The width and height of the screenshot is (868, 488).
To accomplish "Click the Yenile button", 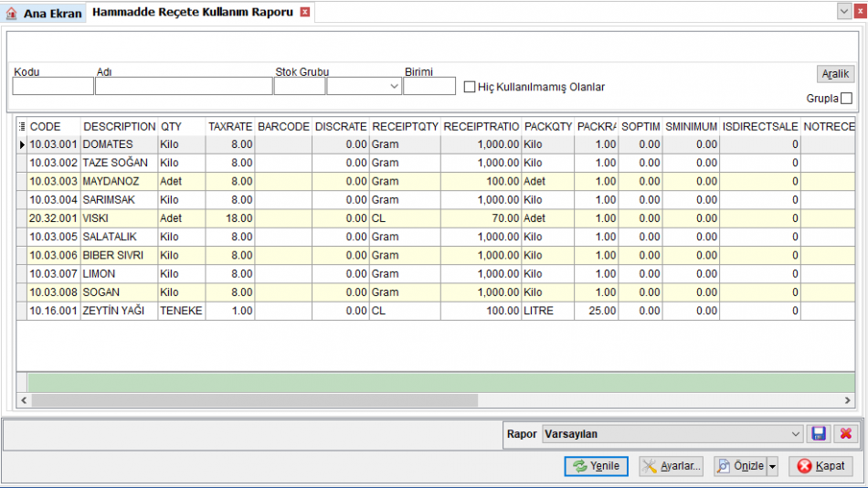I will coord(597,466).
